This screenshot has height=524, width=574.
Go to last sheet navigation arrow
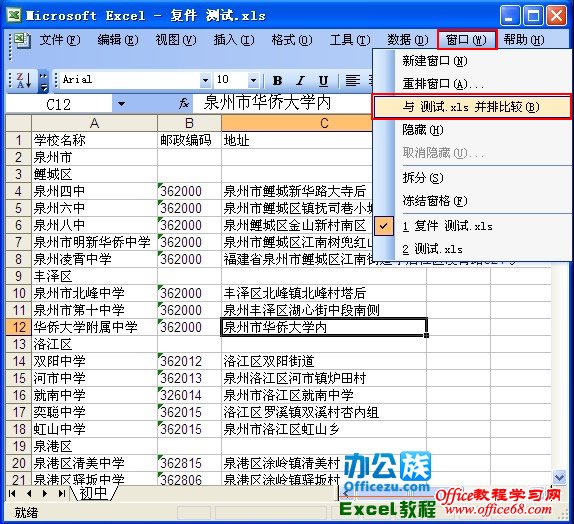(x=61, y=493)
